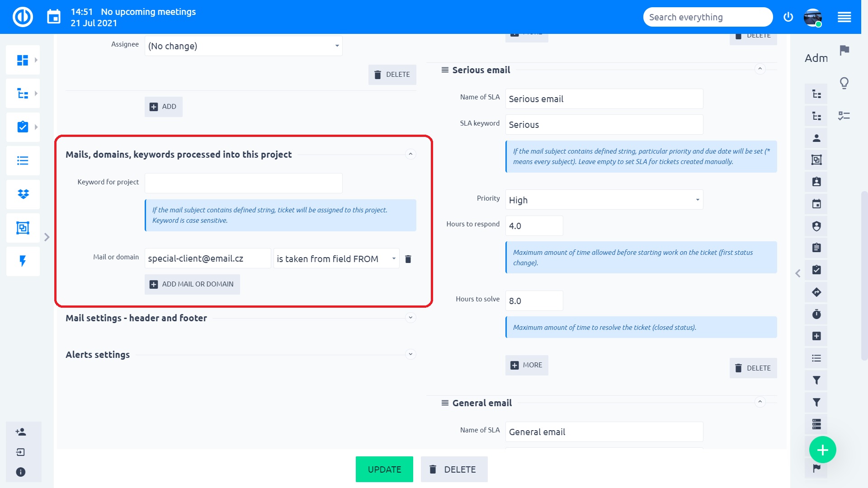Click ADD MAIL OR DOMAIN button
868x488 pixels.
click(192, 284)
